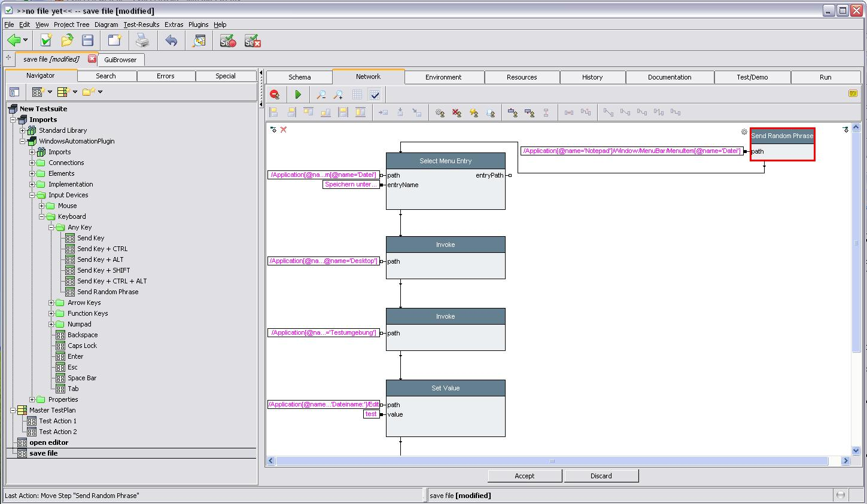867x504 pixels.
Task: Collapse the Keyboard folder in tree
Action: click(x=42, y=216)
